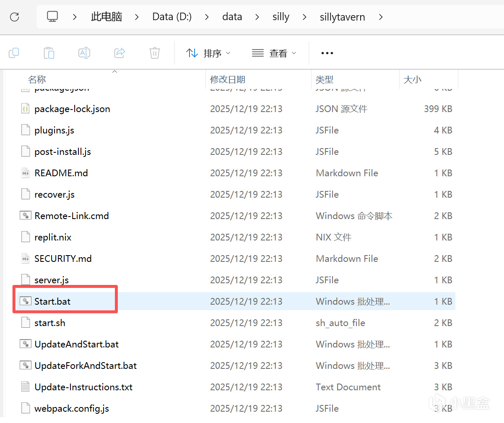Sort by the 类型 column header

pos(324,79)
